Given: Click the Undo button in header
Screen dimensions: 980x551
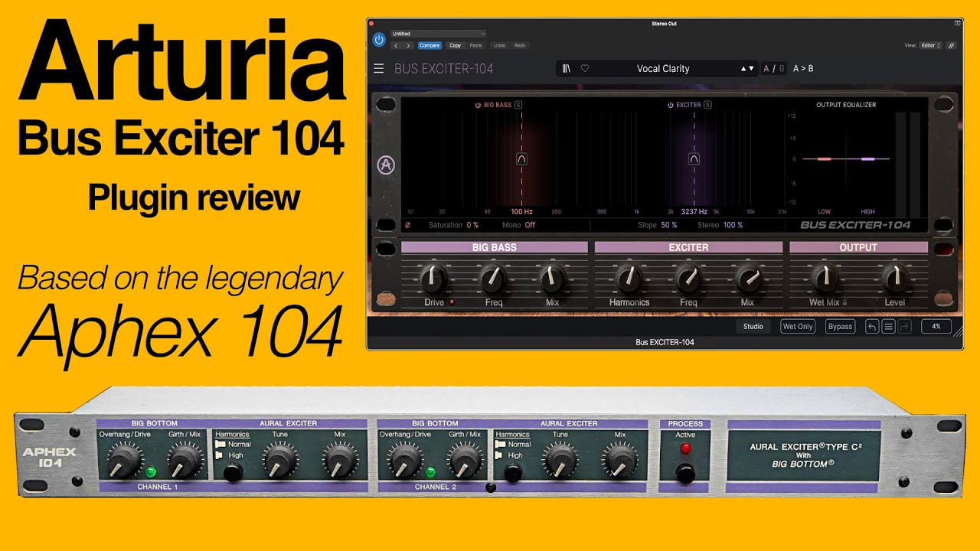Looking at the screenshot, I should click(x=499, y=46).
